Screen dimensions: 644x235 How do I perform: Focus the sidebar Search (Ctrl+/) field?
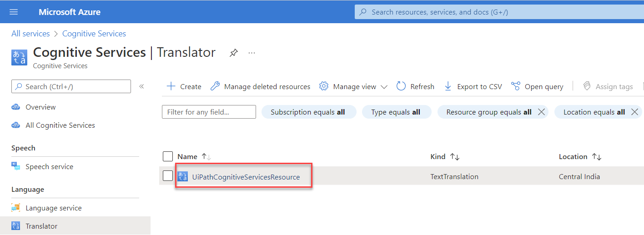coord(71,86)
